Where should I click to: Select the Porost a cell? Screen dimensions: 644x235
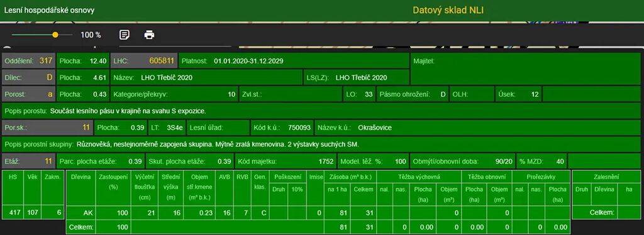(x=28, y=94)
